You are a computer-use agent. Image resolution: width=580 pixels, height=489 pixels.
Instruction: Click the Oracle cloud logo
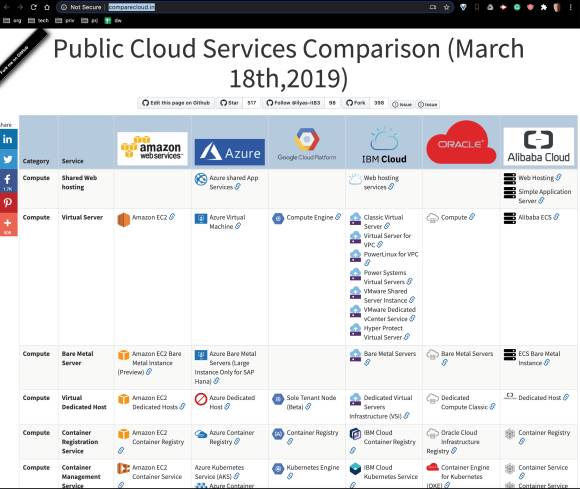461,143
